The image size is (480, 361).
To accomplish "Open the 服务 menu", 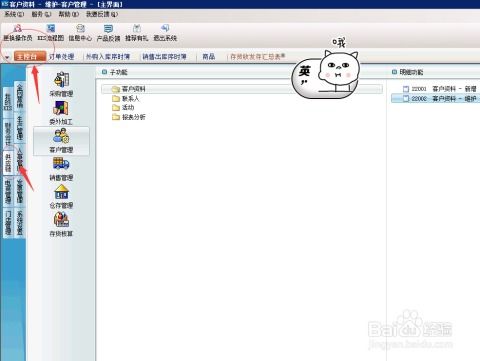I will point(41,14).
